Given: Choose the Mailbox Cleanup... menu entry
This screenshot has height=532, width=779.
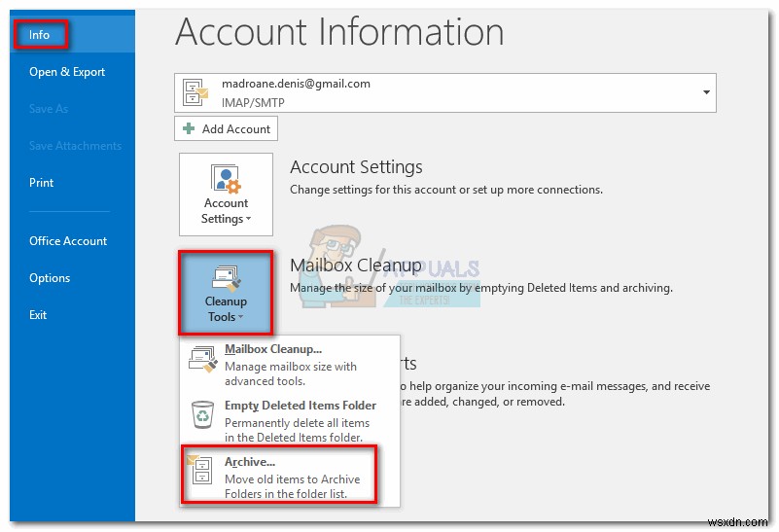Looking at the screenshot, I should coord(290,365).
